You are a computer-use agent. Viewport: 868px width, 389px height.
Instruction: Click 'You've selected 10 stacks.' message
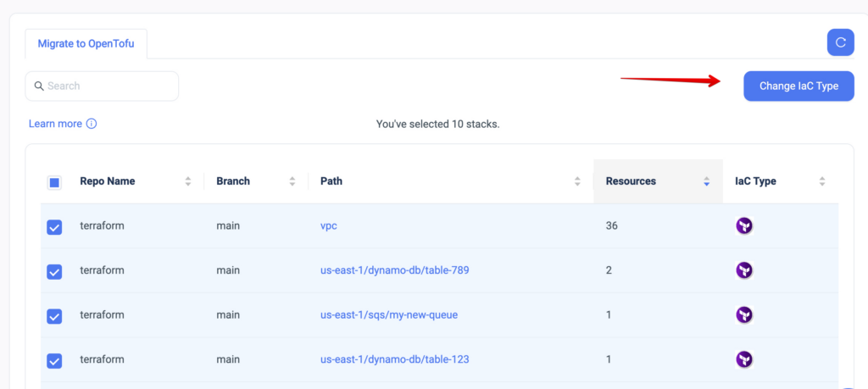point(438,124)
